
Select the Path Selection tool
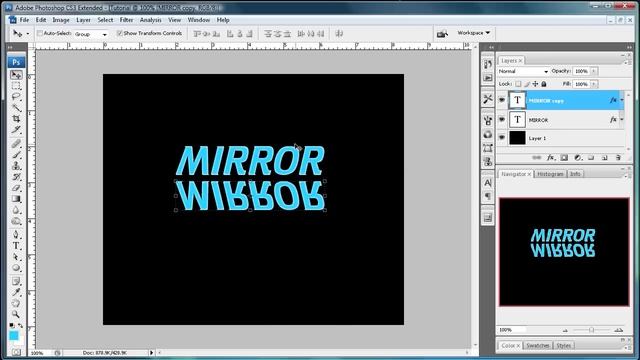[x=16, y=257]
